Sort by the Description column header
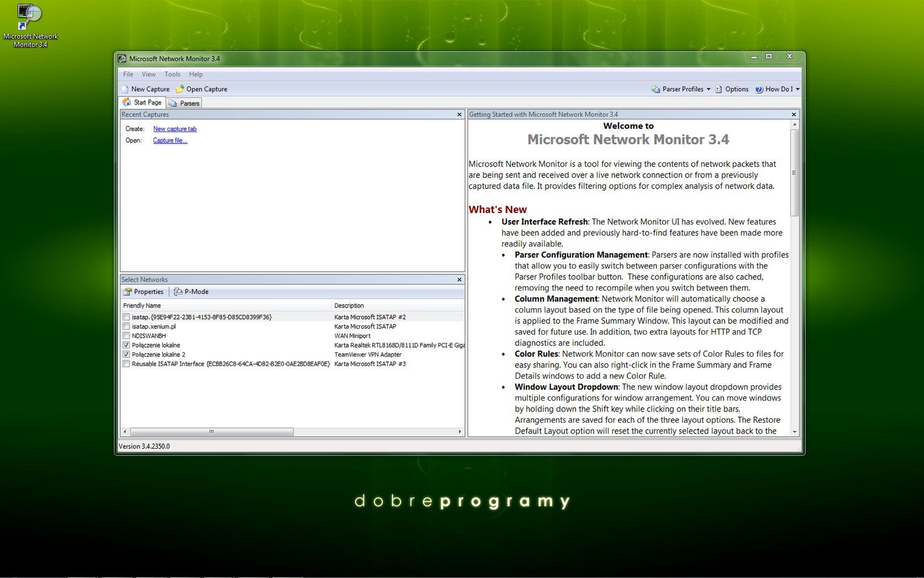The image size is (924, 578). coord(398,306)
